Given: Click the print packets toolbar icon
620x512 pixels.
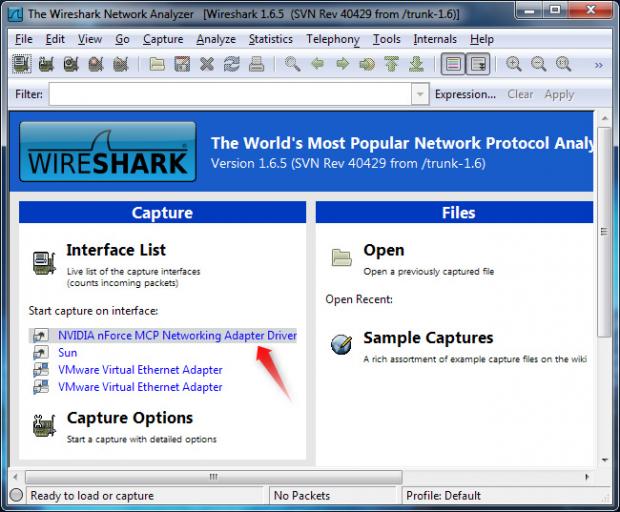Looking at the screenshot, I should point(256,65).
